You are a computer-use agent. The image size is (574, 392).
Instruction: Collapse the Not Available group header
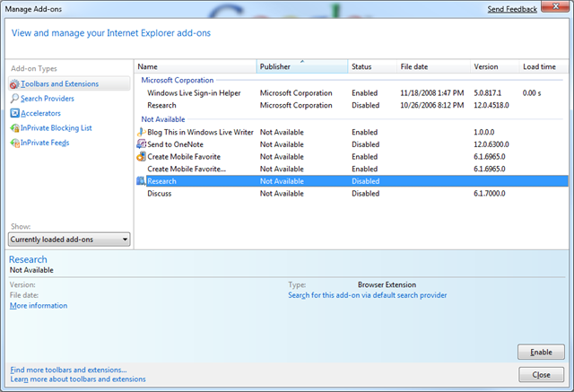(x=163, y=119)
